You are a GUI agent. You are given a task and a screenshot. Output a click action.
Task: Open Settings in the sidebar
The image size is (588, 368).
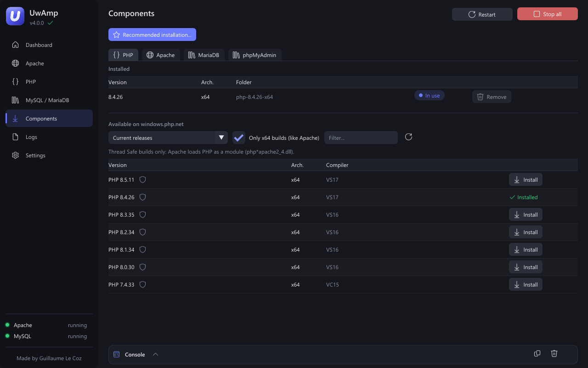click(49, 155)
